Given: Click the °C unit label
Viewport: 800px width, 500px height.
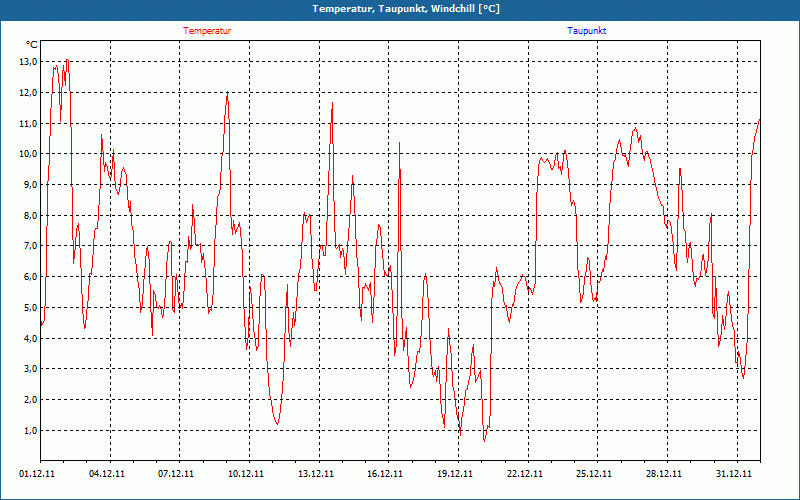Looking at the screenshot, I should [x=32, y=45].
